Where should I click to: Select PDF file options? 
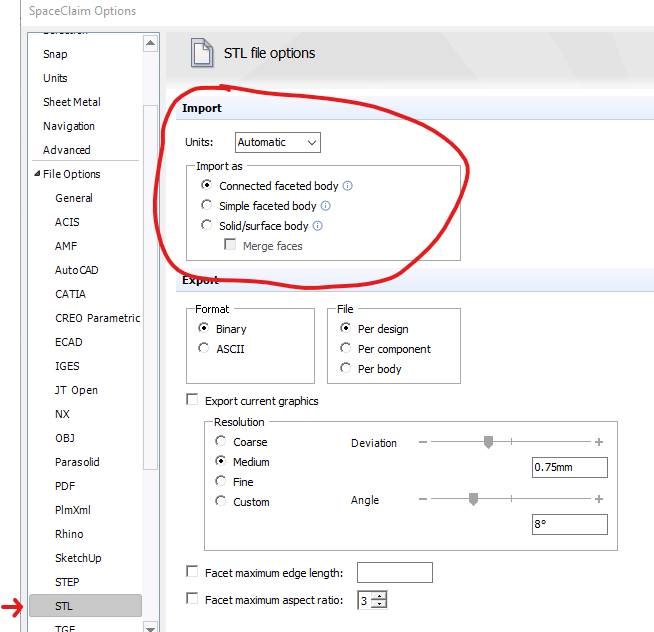click(65, 486)
